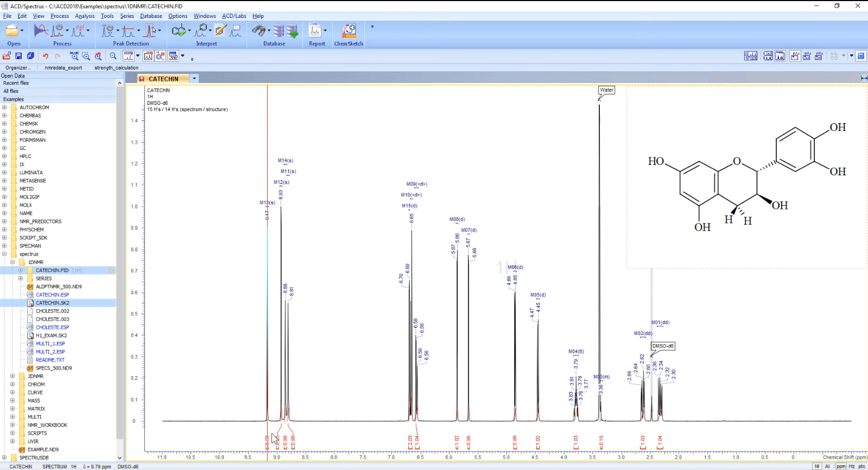Image resolution: width=868 pixels, height=470 pixels.
Task: Run automatic peak picking gear icon
Action: (108, 31)
